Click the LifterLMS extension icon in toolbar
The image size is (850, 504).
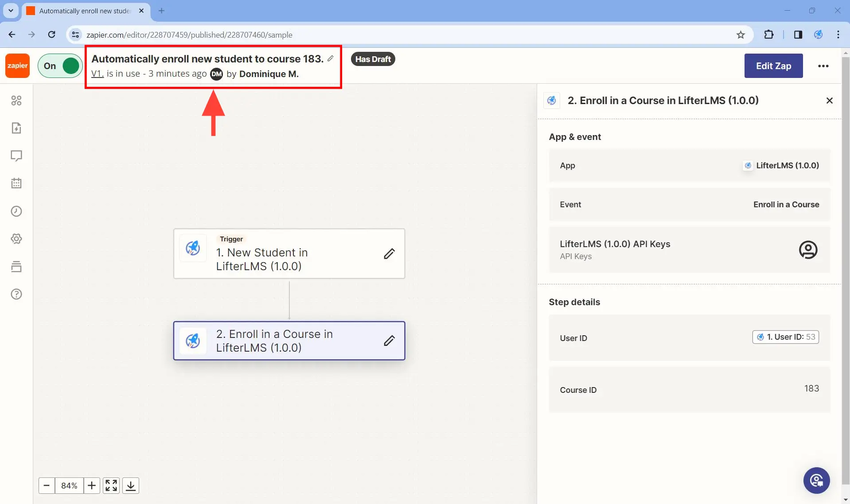818,35
